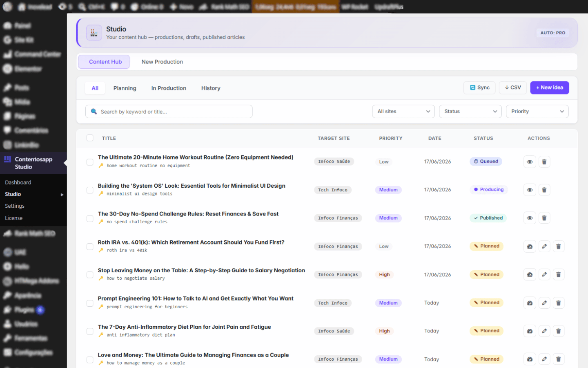Click trash icon in the Minimalist UI Design row

544,190
